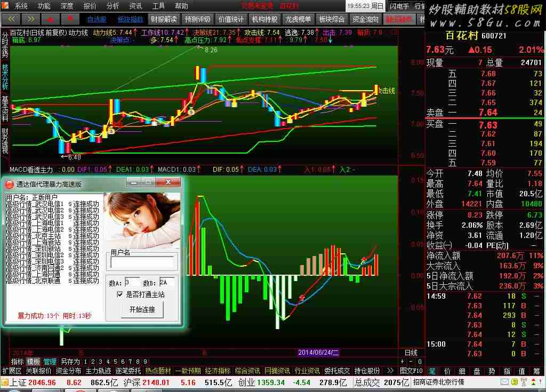Switch to 技术分析 side tab
546x392 pixels.
pos(5,77)
